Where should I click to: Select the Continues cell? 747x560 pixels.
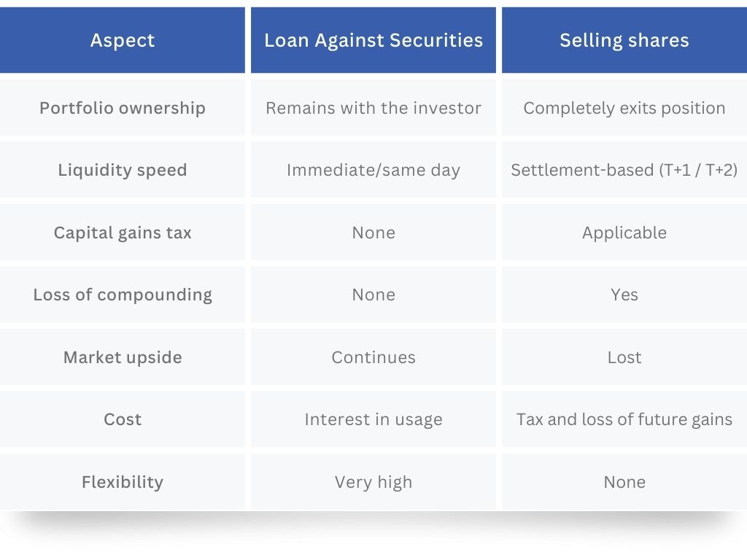coord(373,357)
